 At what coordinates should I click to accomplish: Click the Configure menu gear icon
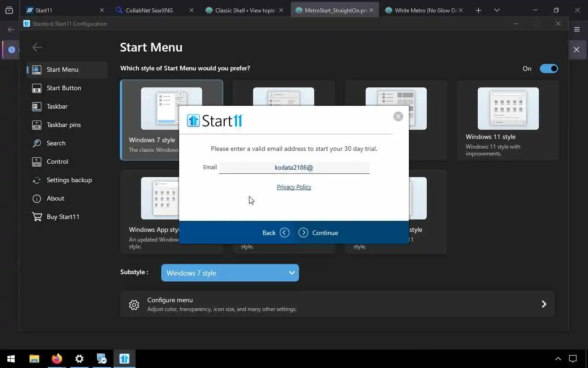[x=134, y=305]
